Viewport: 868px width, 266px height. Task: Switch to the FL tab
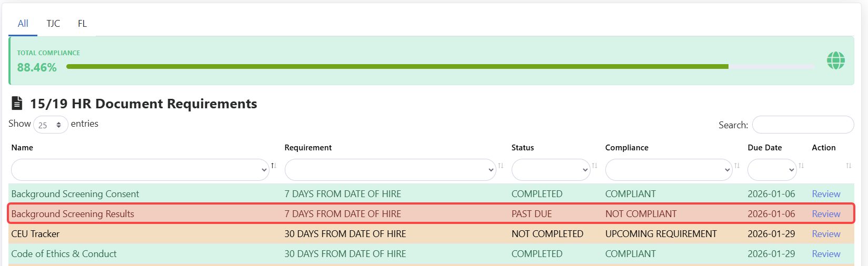pyautogui.click(x=82, y=24)
